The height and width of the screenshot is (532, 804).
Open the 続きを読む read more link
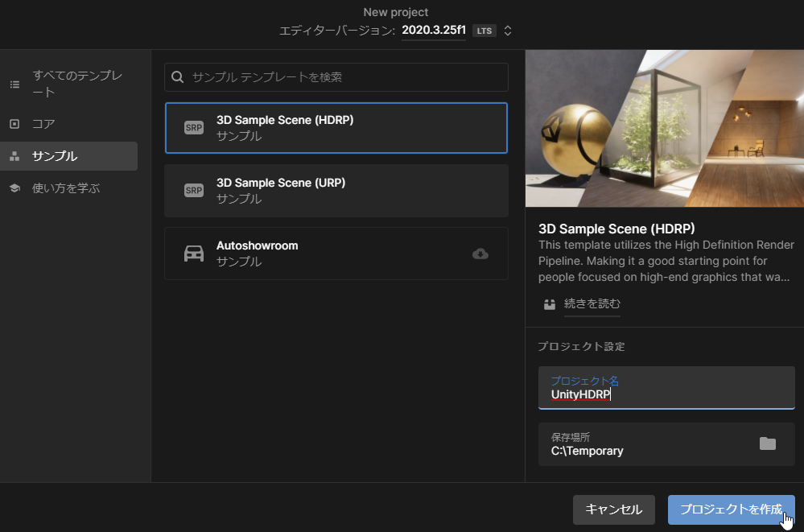coord(592,303)
